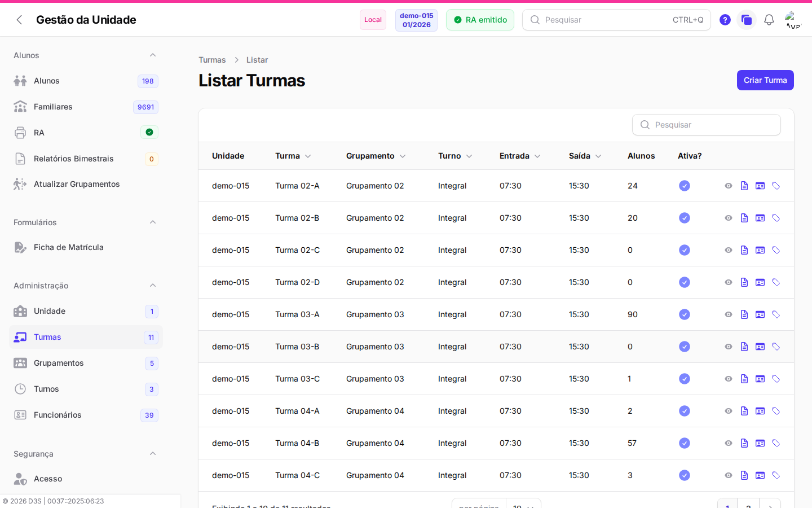The height and width of the screenshot is (508, 812).
Task: Collapse the Alunos sidebar section
Action: click(x=153, y=55)
